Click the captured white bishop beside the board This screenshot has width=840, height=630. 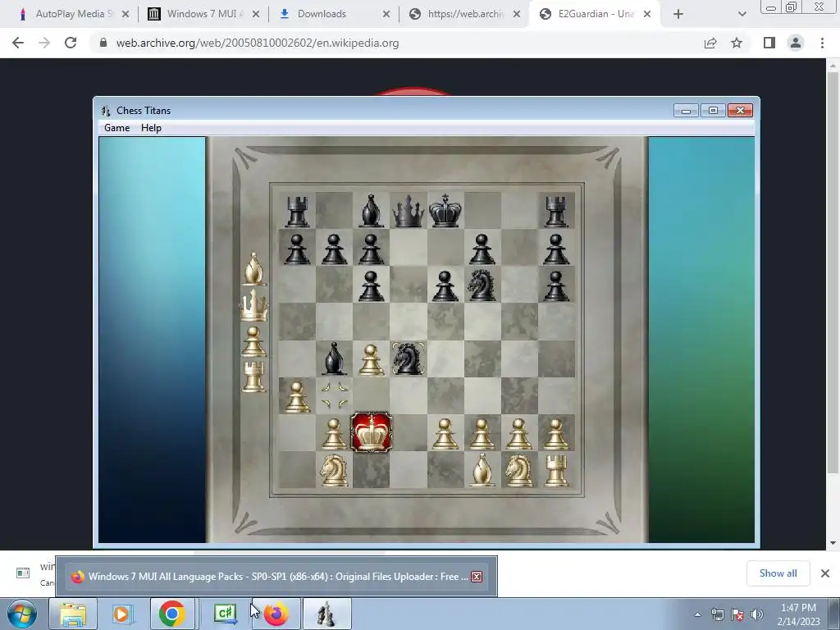click(254, 269)
